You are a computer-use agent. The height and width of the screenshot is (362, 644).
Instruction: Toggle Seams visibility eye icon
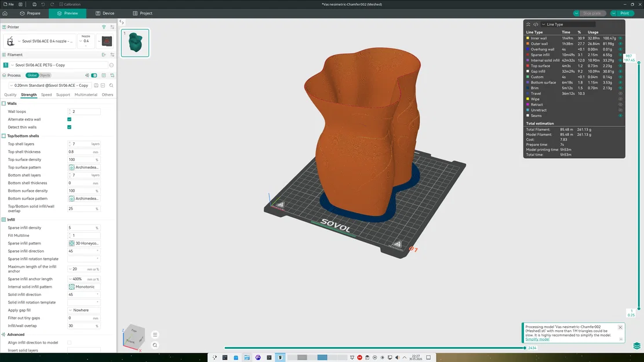coord(621,116)
